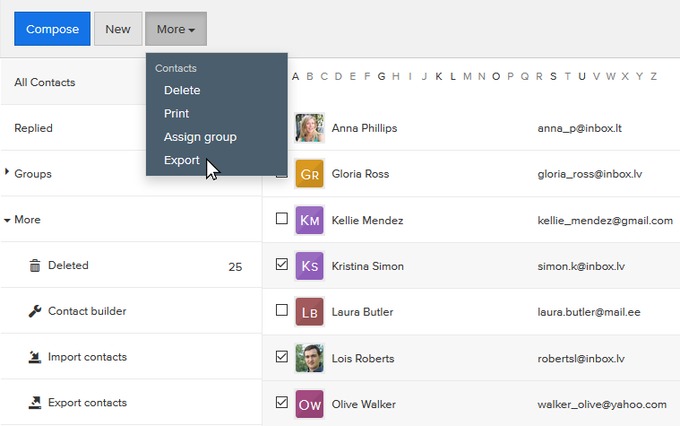The image size is (680, 426).
Task: Filter contacts by letter O
Action: (x=496, y=77)
